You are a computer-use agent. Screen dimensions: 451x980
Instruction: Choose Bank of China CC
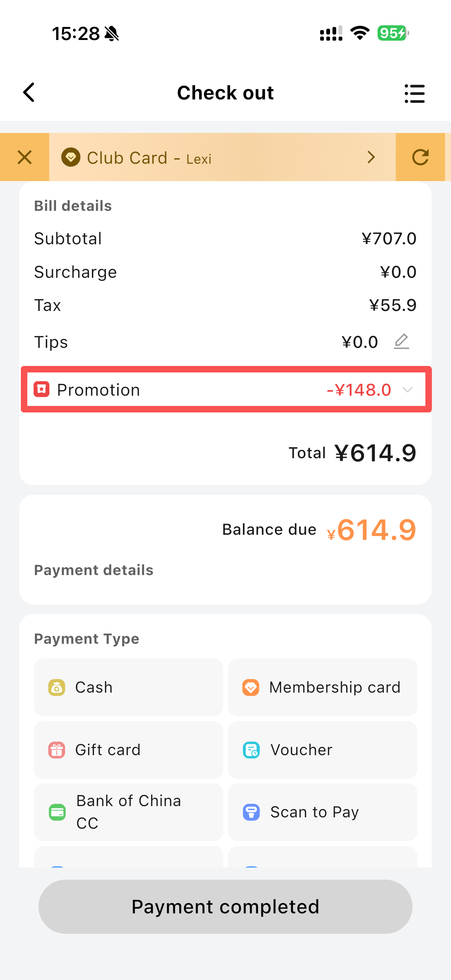click(128, 812)
